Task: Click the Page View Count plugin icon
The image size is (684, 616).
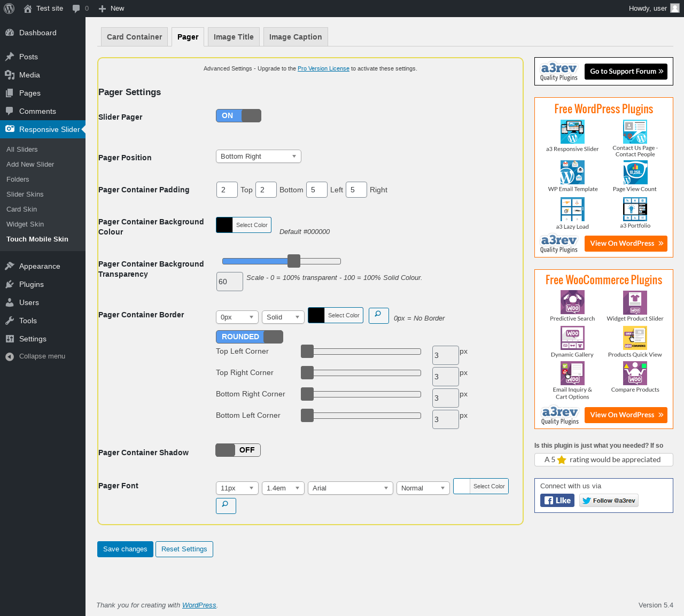Action: (x=635, y=173)
